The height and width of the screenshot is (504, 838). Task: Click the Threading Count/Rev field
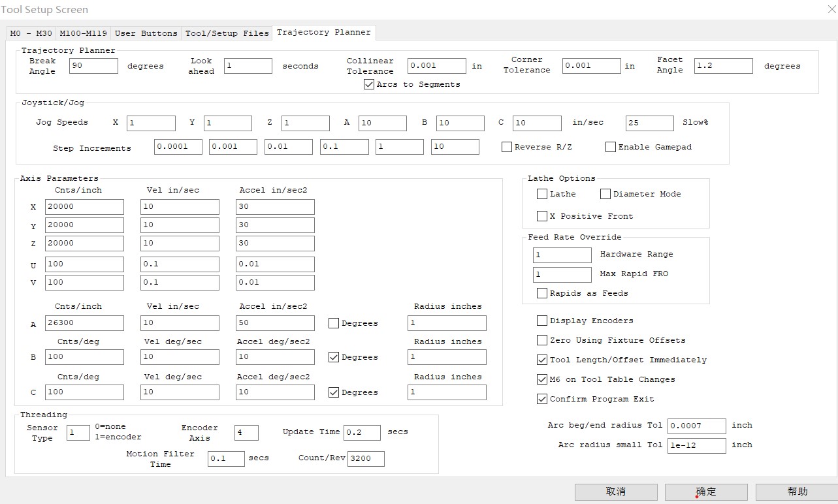point(366,459)
